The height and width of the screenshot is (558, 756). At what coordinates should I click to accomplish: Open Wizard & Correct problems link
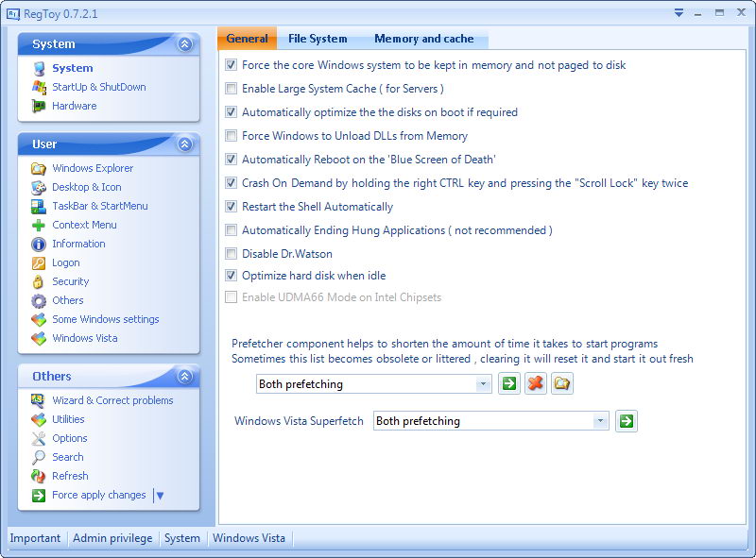[x=112, y=400]
